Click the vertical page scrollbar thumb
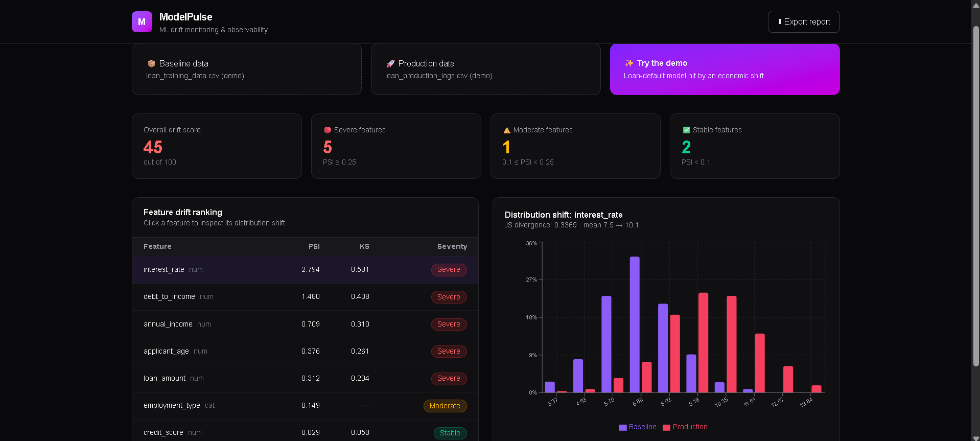 [976, 197]
